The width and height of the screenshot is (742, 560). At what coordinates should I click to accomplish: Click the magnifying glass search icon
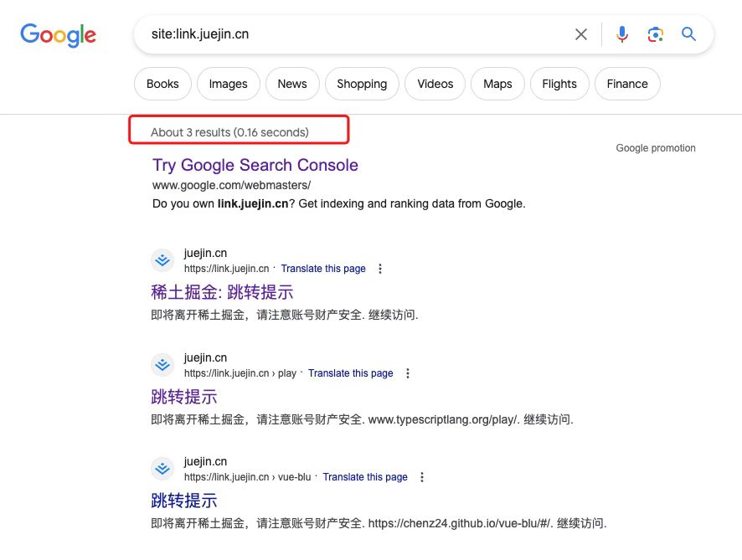coord(688,34)
